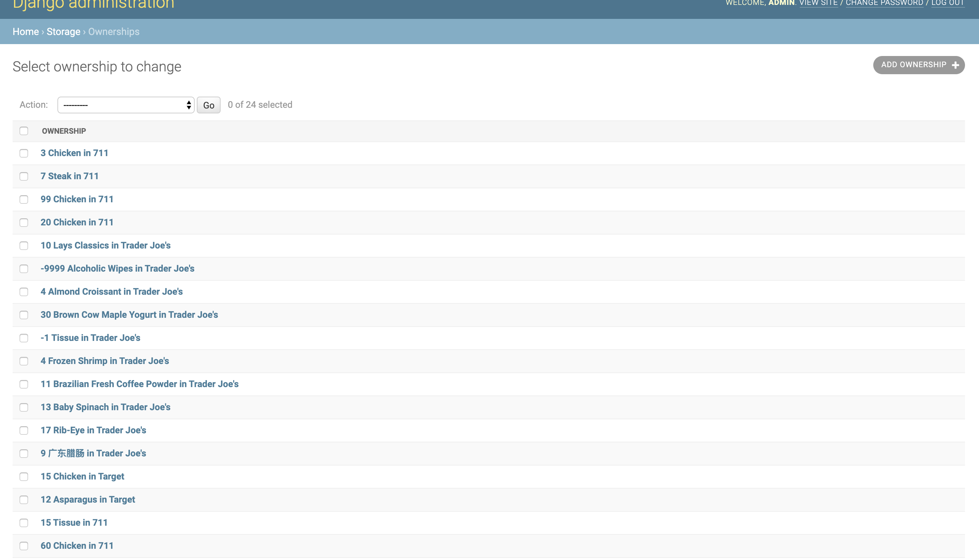The height and width of the screenshot is (560, 979).
Task: Open 7 Steak in 711 entry
Action: coord(70,176)
